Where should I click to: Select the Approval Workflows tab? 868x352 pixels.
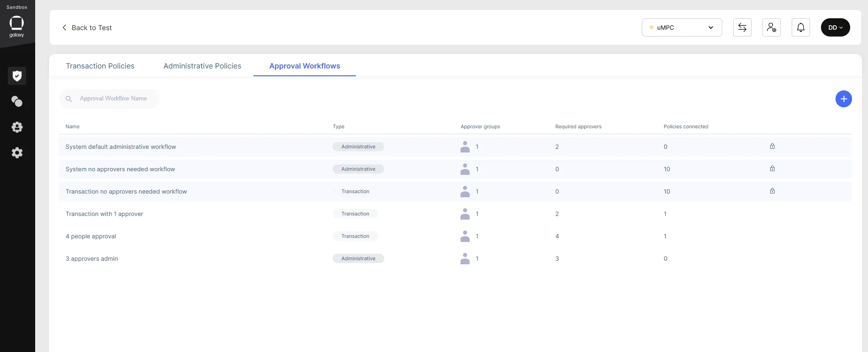305,66
